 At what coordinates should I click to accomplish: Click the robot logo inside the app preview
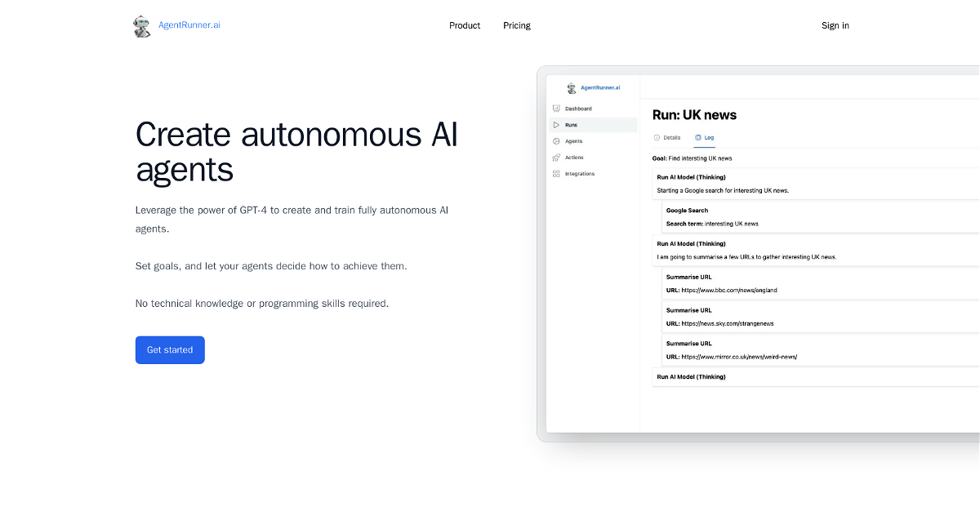(572, 88)
